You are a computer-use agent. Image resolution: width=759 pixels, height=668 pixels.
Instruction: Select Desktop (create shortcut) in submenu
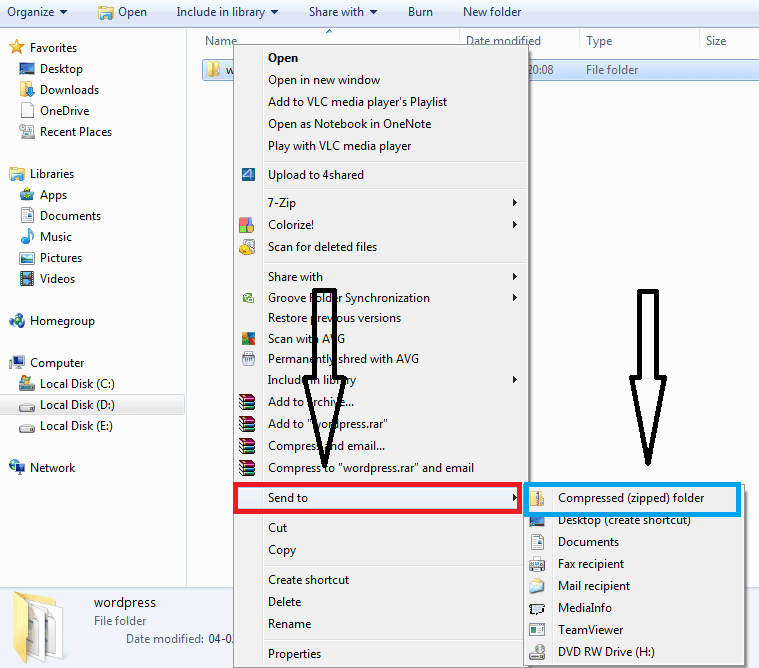coord(624,521)
